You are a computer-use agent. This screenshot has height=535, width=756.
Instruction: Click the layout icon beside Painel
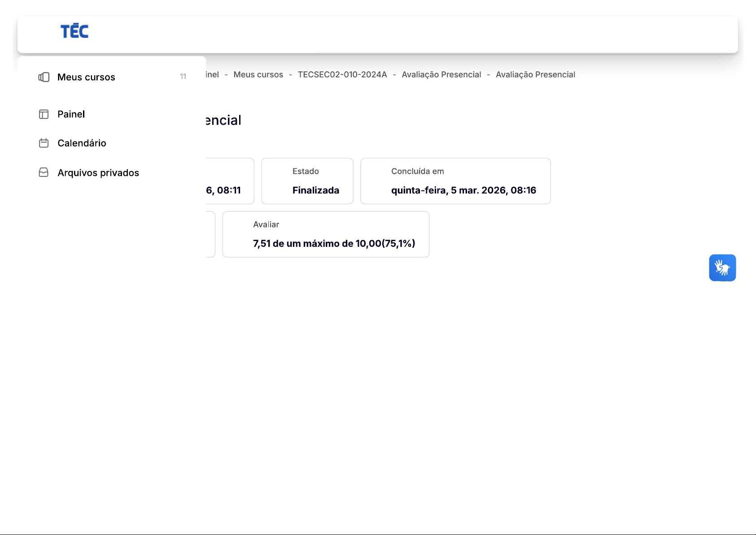pyautogui.click(x=44, y=114)
